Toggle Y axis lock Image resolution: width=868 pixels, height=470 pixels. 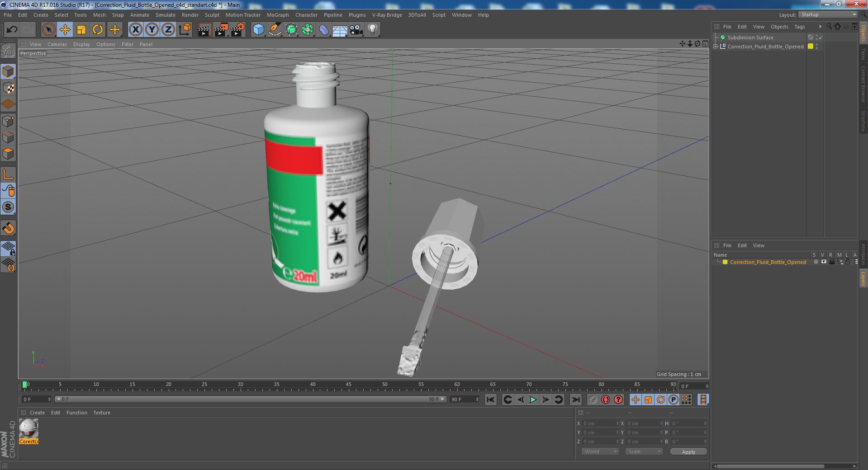pyautogui.click(x=152, y=30)
